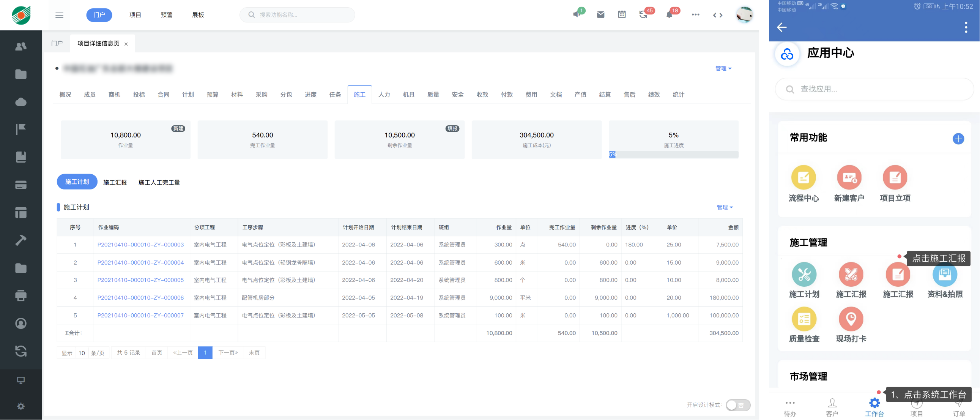Open 施工计划 app icon in 施工管理

pos(804,274)
